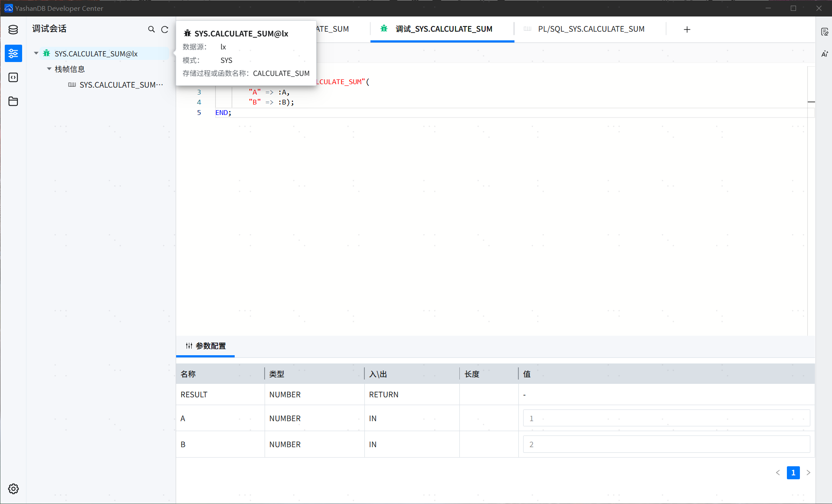Create a new tab with plus button
832x504 pixels.
(x=687, y=29)
